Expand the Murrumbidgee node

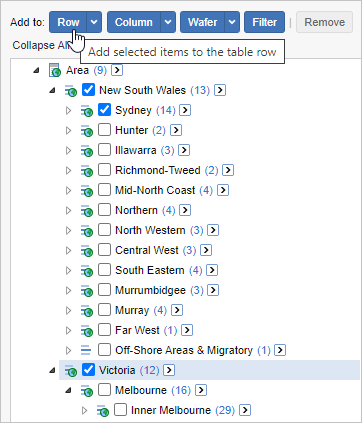click(68, 290)
